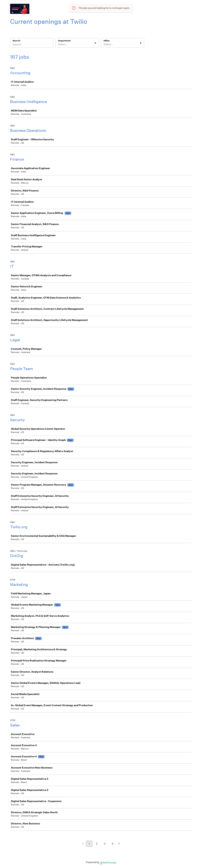Open Staff Business Intelligence Engineer listing

point(101,237)
